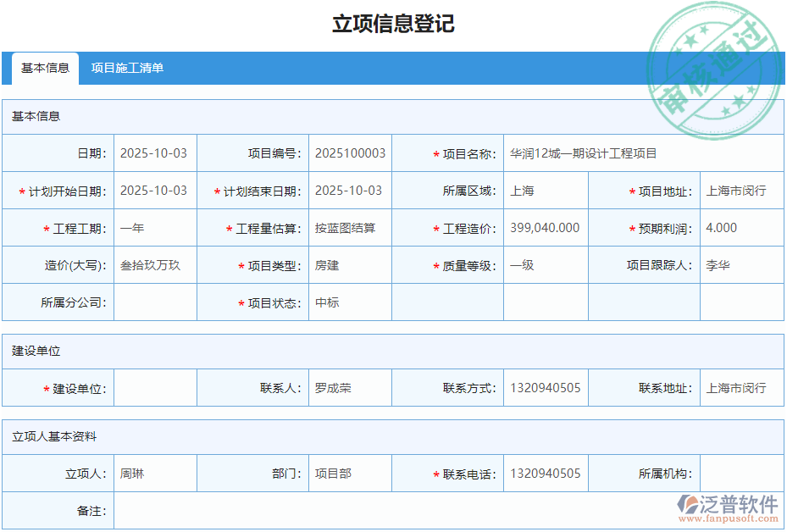
Task: Click the 日期 date field
Action: (155, 152)
